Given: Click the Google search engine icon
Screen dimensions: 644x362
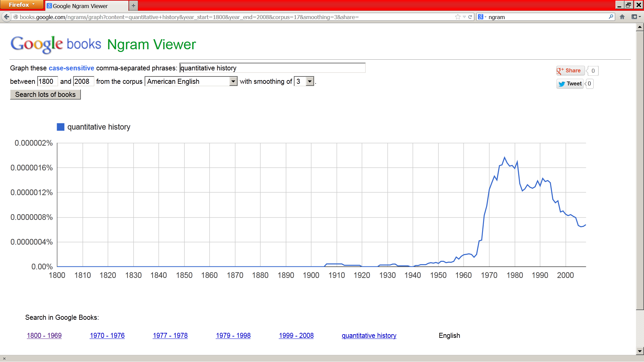Looking at the screenshot, I should click(481, 17).
